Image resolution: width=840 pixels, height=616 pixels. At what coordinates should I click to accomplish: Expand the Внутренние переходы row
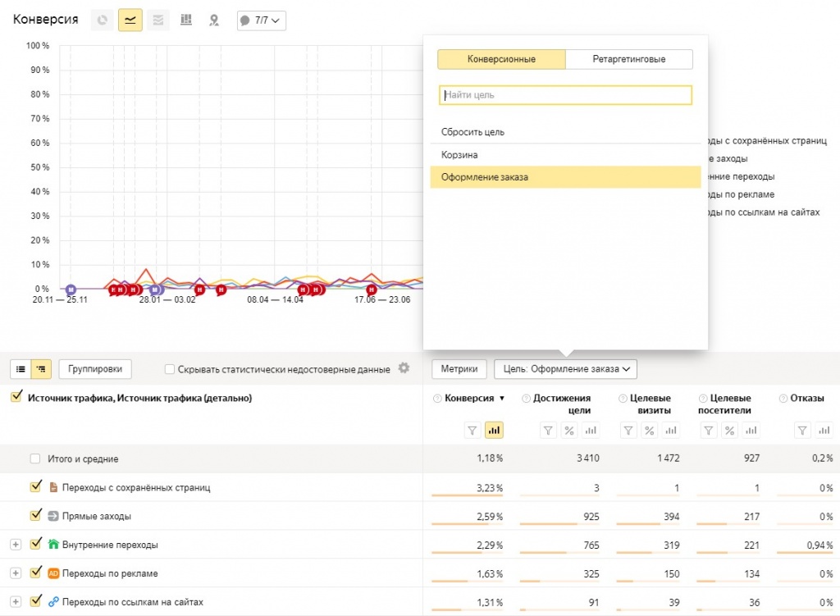(15, 545)
